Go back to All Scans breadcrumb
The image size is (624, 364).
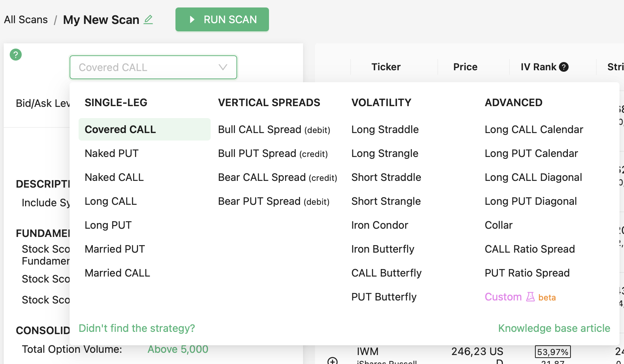26,19
